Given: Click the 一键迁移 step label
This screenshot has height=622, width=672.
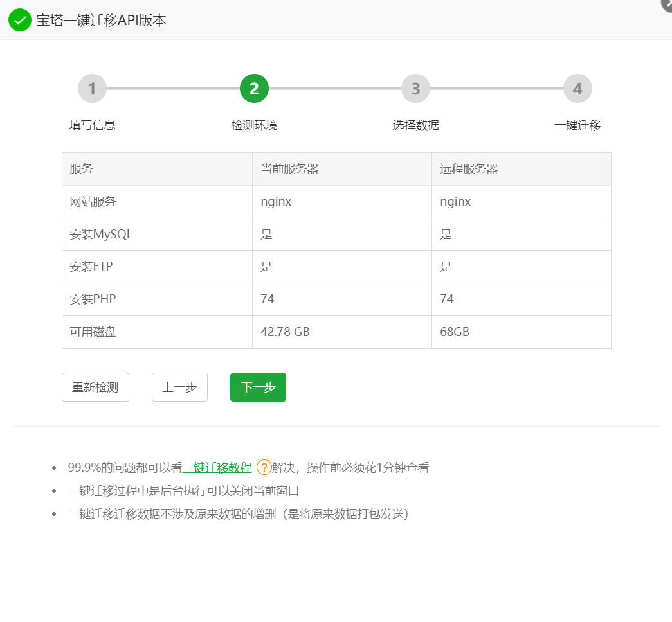Looking at the screenshot, I should coord(577,125).
